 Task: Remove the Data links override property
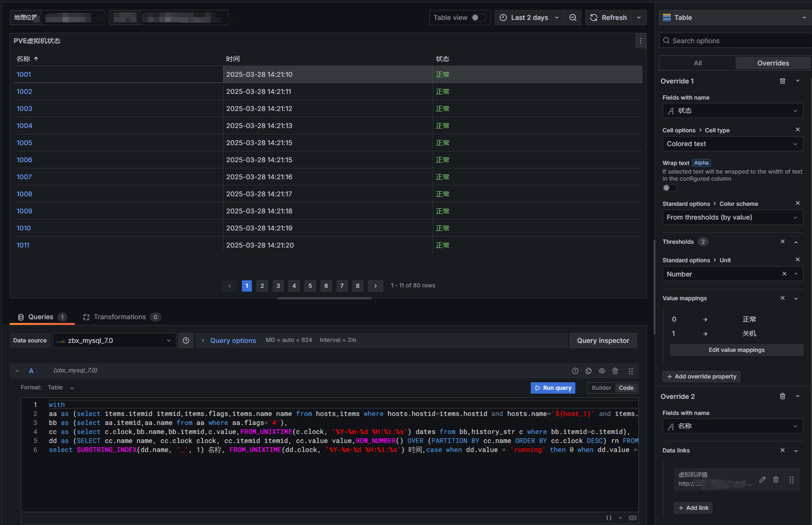[783, 451]
